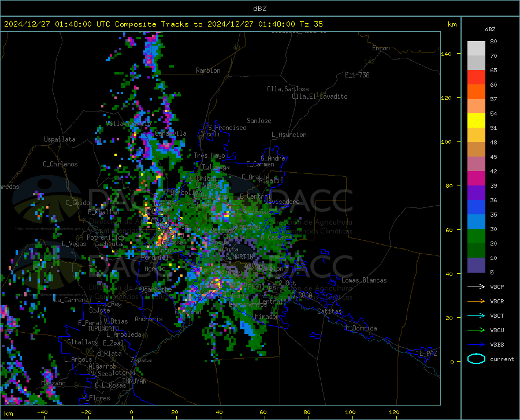
Task: Click the Encon label in the map's upper right
Action: click(381, 48)
